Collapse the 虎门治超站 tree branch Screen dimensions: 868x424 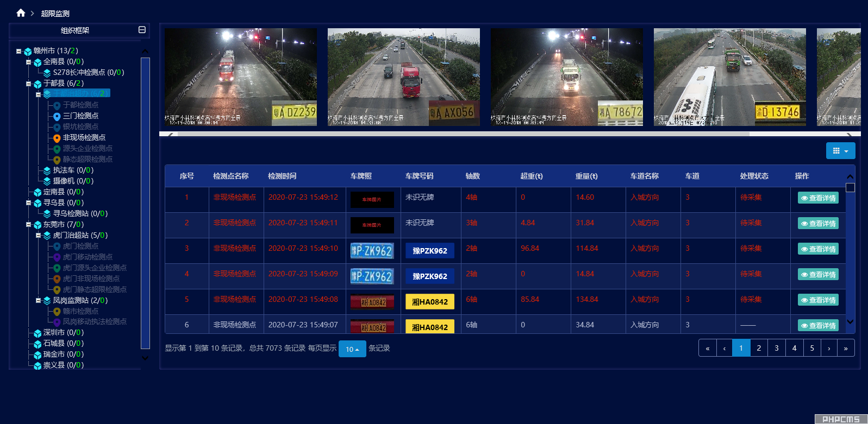[38, 235]
